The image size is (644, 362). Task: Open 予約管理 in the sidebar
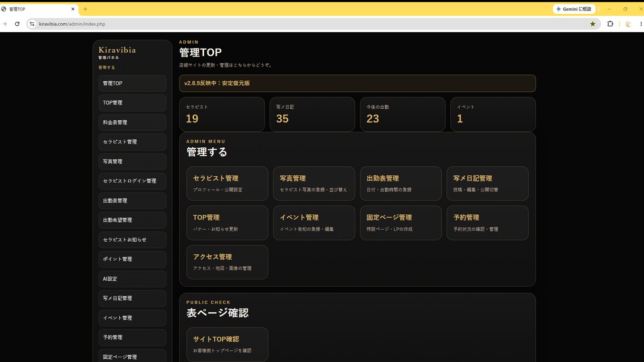tap(132, 337)
